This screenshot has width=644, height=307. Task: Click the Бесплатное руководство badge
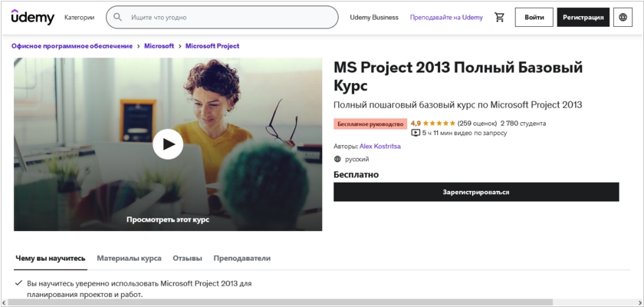[370, 124]
